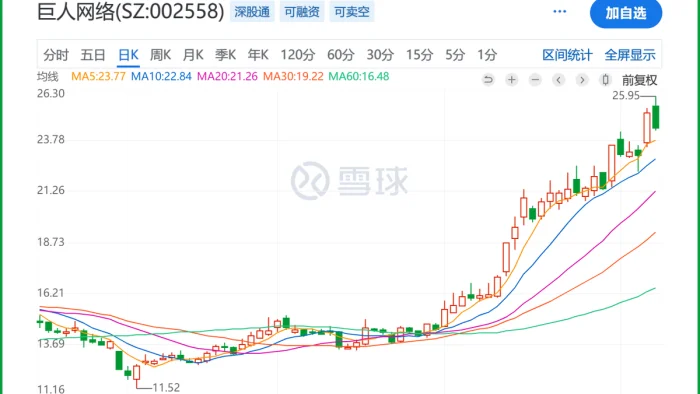This screenshot has height=394, width=700.
Task: Open the 前复权 adjustment dropdown
Action: (639, 80)
